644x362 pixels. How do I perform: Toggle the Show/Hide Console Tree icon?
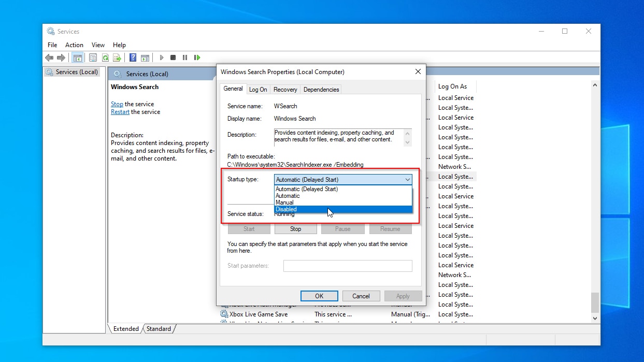(x=77, y=57)
